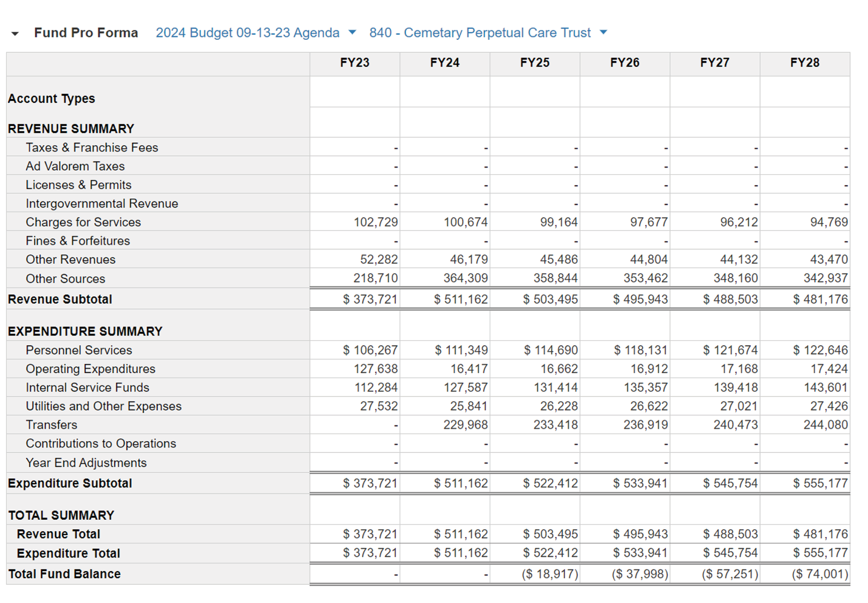868x603 pixels.
Task: Open the 2024 Budget agenda dropdown arrow
Action: (352, 32)
